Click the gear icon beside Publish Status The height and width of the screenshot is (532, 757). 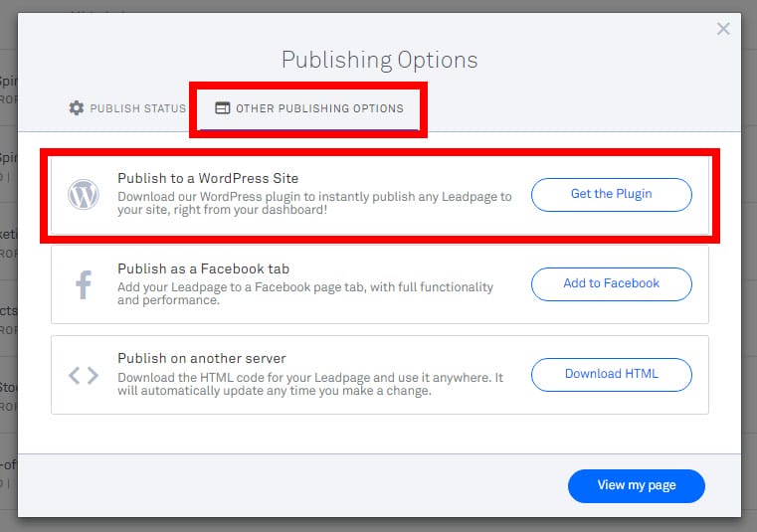pos(77,107)
